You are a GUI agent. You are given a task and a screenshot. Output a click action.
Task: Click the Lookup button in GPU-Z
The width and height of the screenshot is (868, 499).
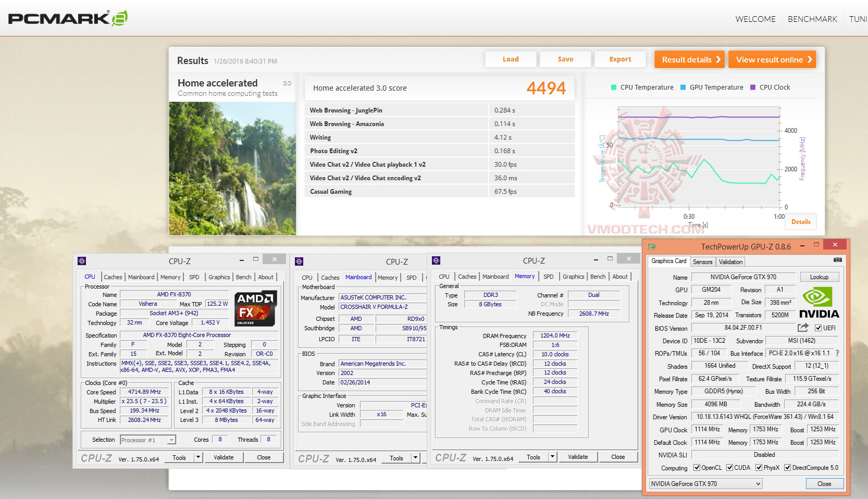click(819, 277)
